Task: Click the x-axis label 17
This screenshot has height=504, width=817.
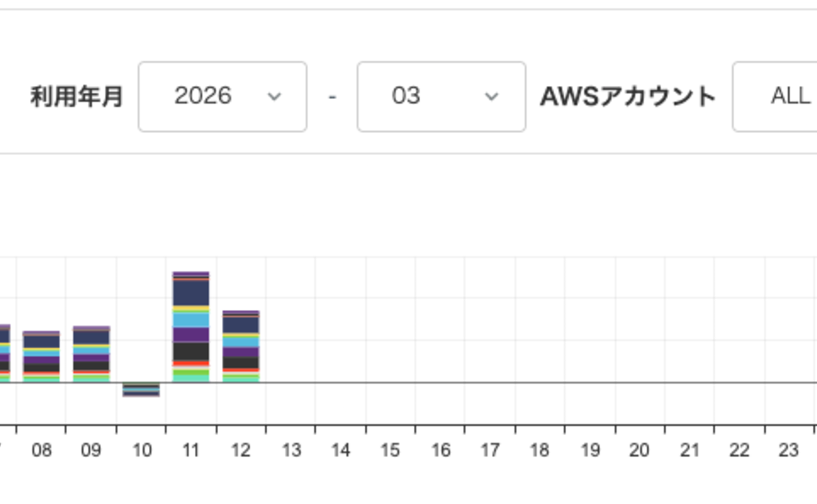Action: [490, 450]
